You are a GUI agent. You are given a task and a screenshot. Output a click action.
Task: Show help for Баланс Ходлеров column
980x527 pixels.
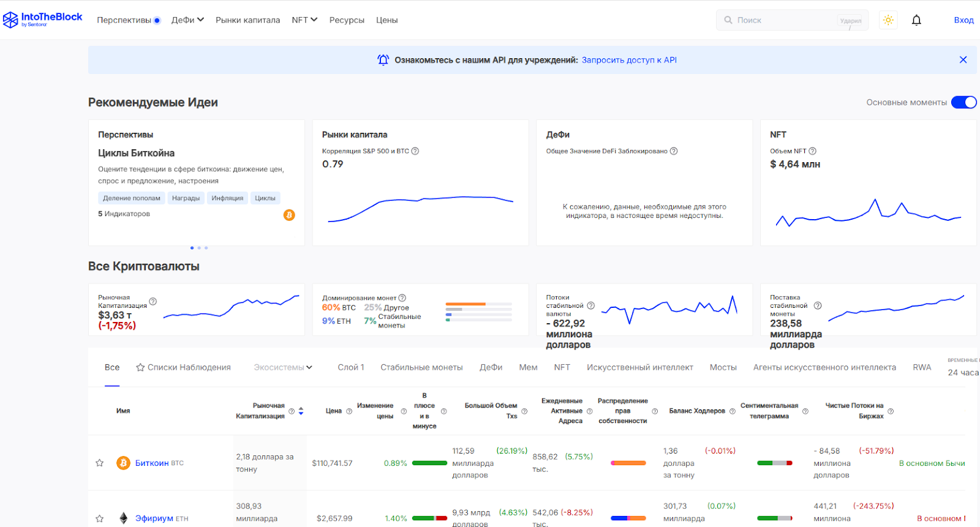click(x=733, y=411)
